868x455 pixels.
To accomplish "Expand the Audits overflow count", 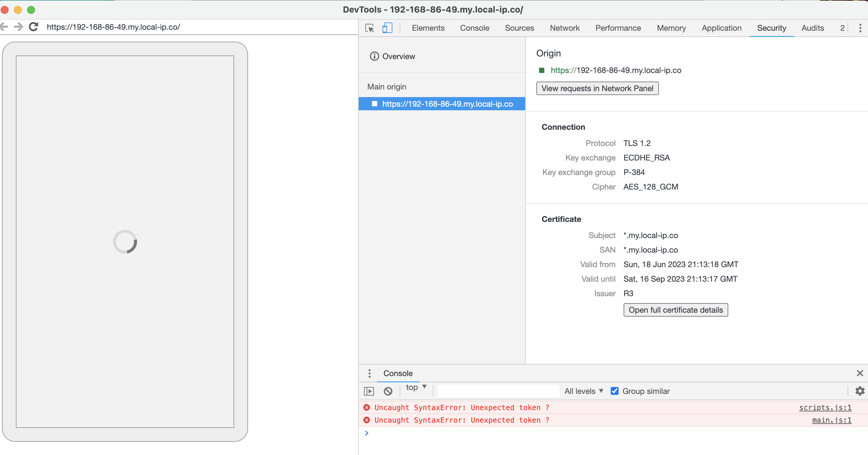I will click(x=842, y=28).
